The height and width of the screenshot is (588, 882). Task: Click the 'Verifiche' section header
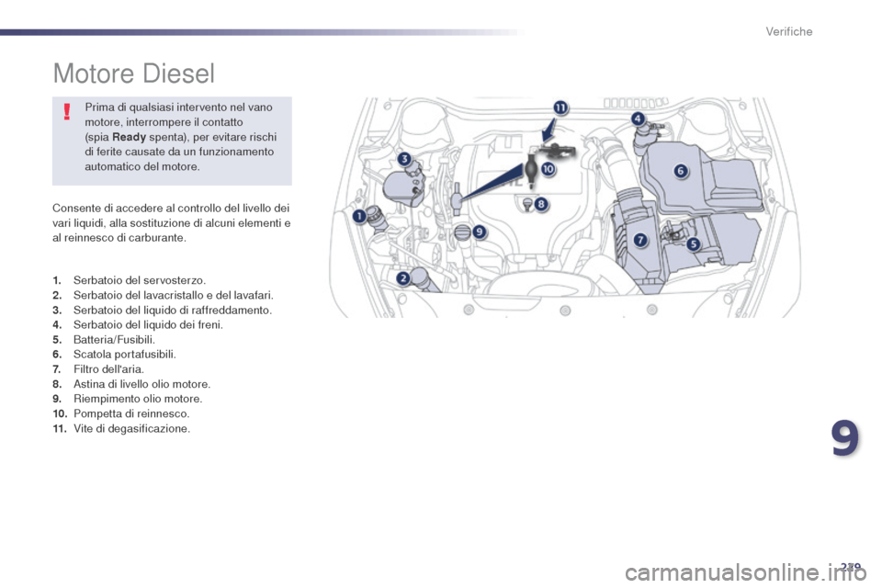tap(788, 31)
